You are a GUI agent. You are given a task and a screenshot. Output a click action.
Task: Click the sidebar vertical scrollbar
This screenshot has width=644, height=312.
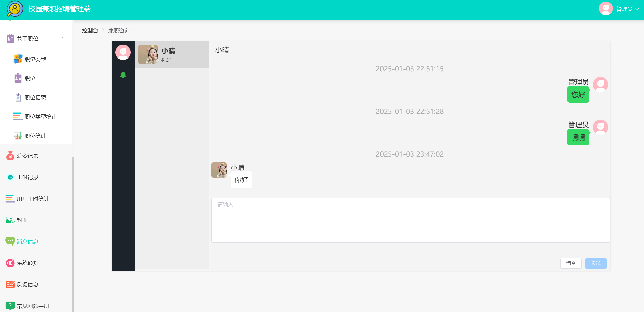click(x=73, y=234)
